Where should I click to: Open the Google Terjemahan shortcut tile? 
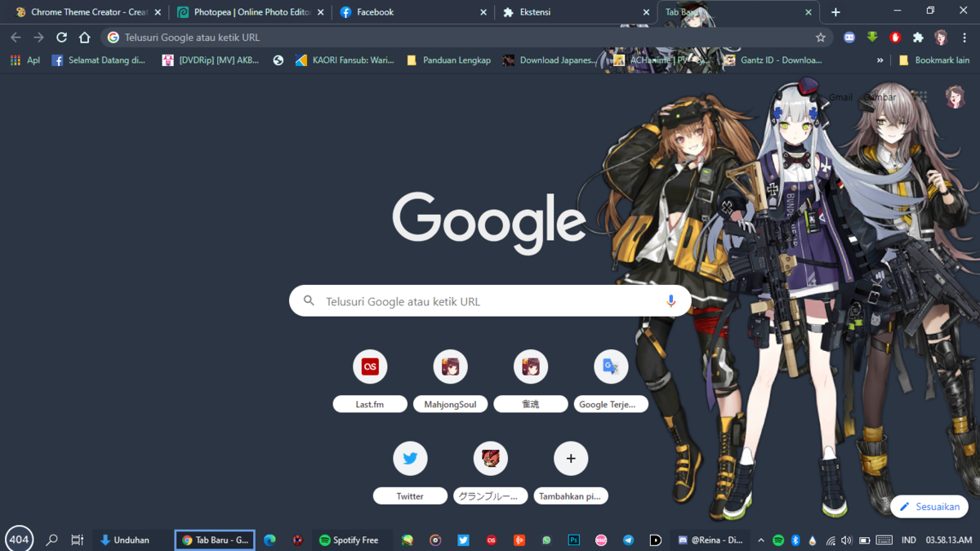[611, 367]
